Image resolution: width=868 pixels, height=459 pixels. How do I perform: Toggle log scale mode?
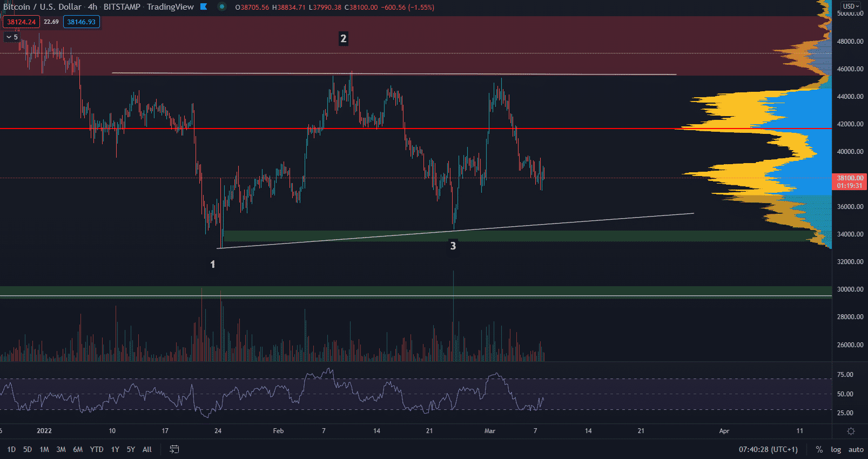point(836,449)
